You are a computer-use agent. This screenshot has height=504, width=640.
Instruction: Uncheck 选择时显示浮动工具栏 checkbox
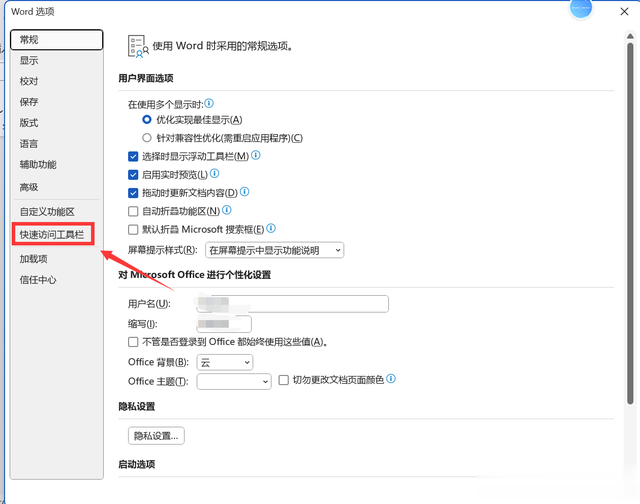pos(133,156)
